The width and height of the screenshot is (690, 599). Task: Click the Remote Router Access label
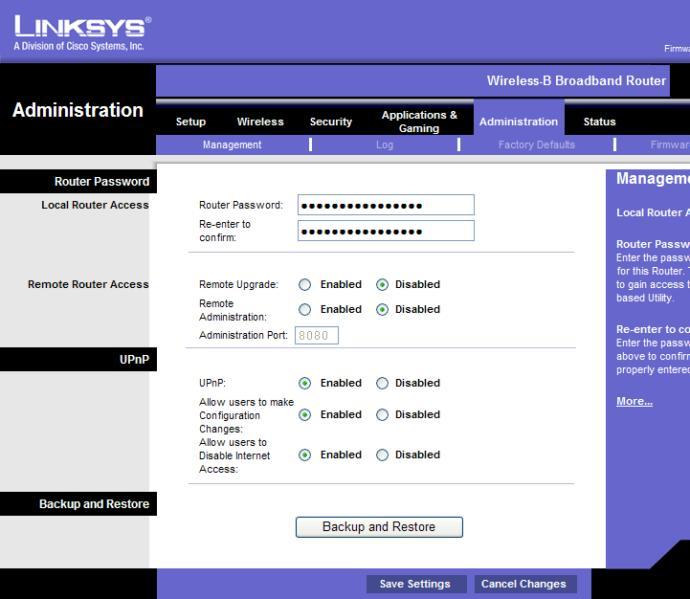pos(88,284)
